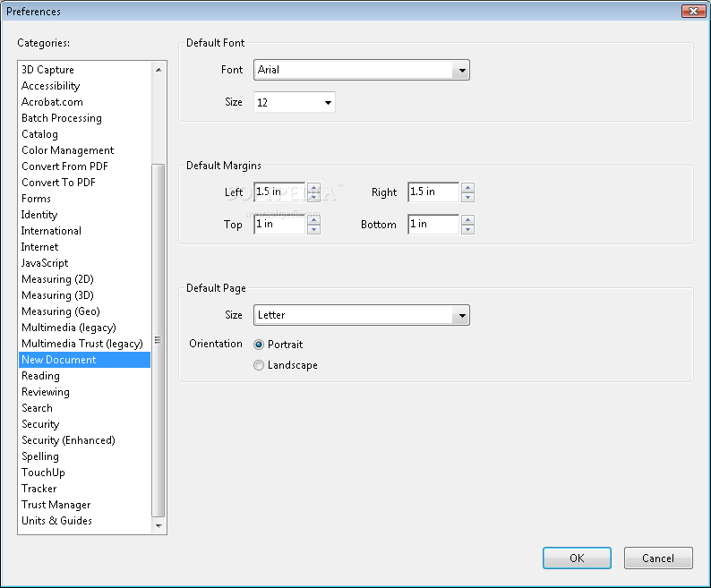Select the Trust Manager category

coord(84,505)
